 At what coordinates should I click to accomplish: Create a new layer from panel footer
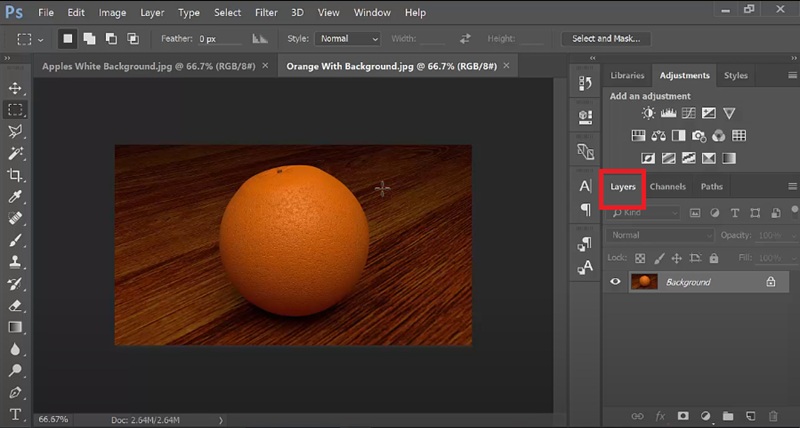(x=751, y=415)
